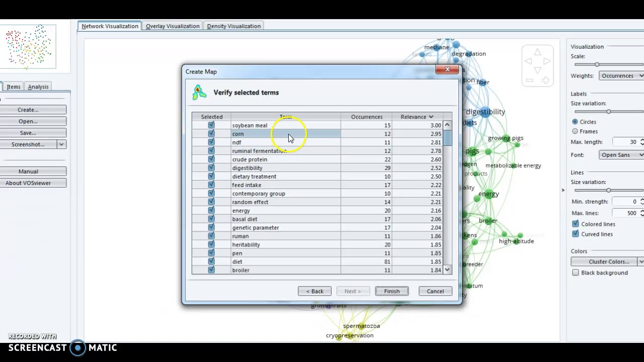
Task: Click the Finish button
Action: tap(391, 291)
